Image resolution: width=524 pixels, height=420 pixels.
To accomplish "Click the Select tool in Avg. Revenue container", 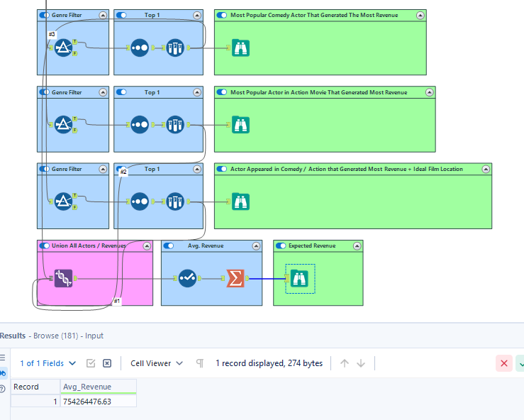I will [187, 278].
